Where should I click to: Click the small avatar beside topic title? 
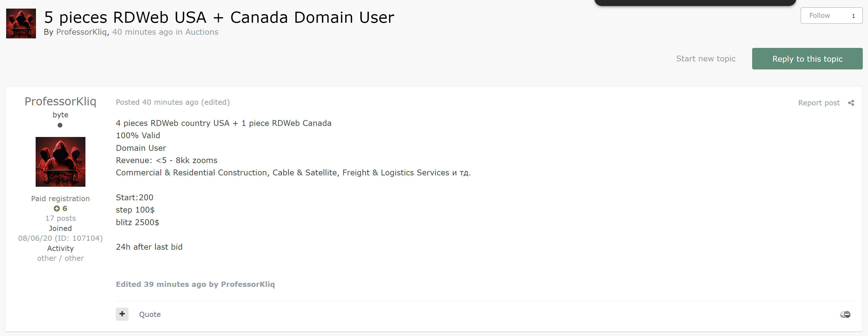[21, 24]
